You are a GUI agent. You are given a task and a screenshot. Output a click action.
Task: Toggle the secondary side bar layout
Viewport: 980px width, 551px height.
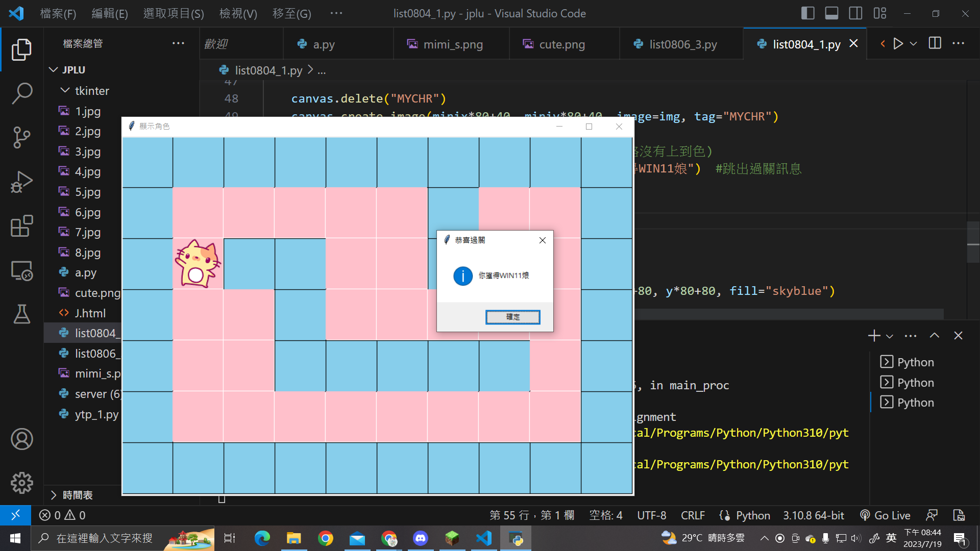(855, 13)
